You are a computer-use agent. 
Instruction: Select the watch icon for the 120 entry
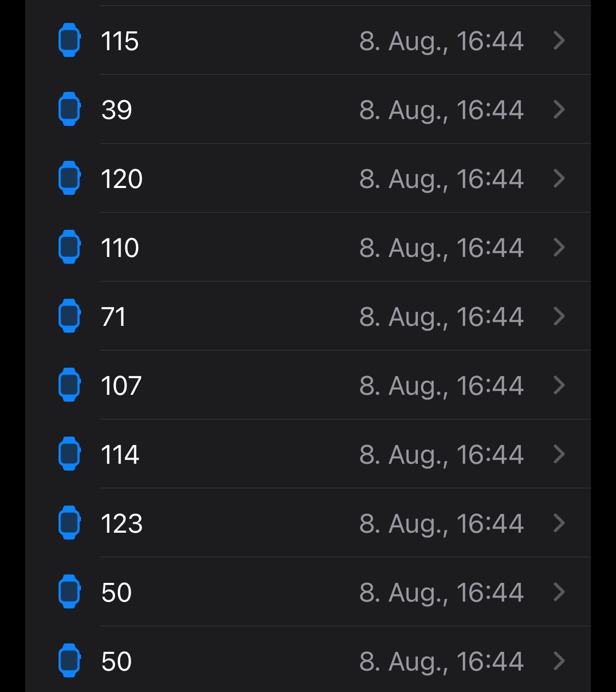coord(69,178)
